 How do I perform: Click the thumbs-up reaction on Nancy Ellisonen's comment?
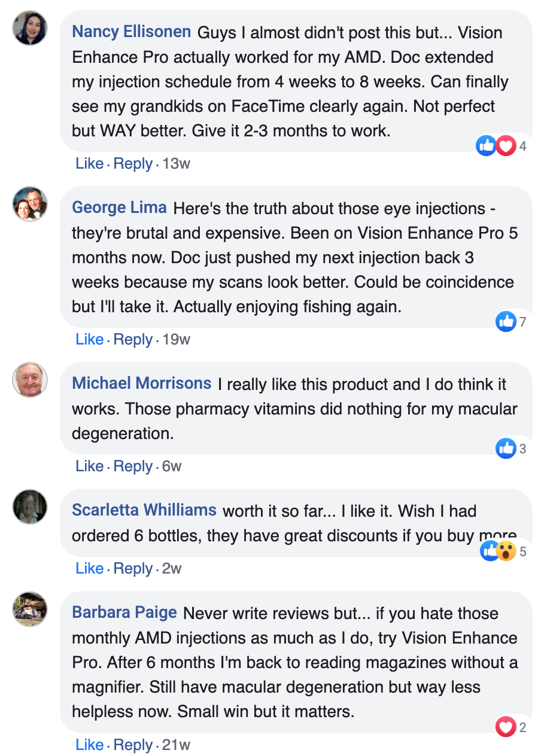click(x=485, y=145)
